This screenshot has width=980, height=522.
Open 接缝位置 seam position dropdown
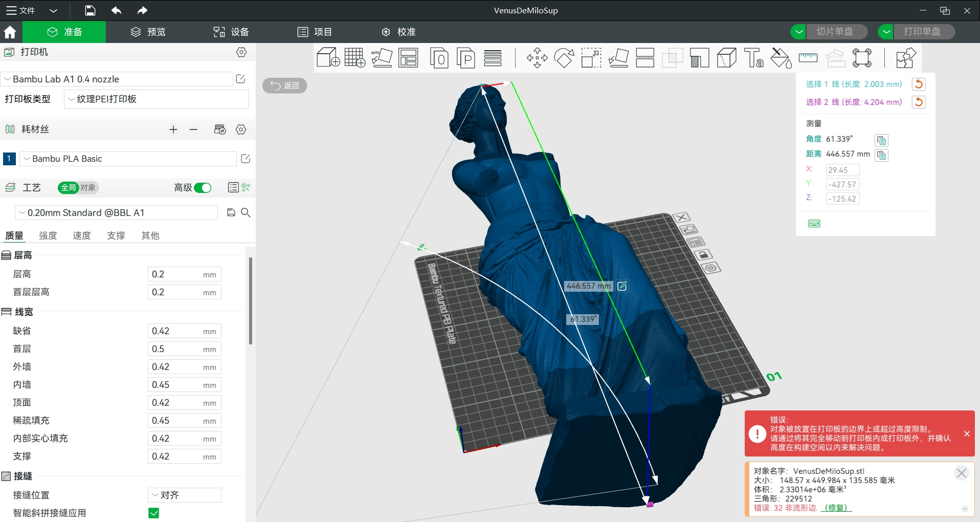pos(185,495)
